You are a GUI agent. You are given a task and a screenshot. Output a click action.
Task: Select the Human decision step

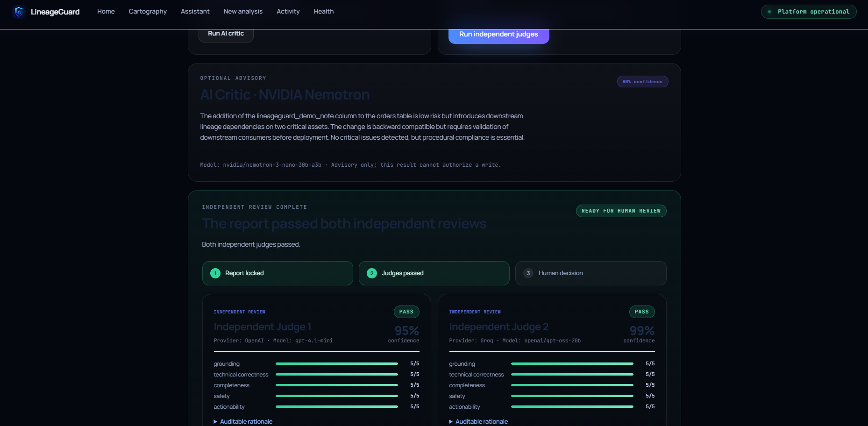(x=591, y=273)
